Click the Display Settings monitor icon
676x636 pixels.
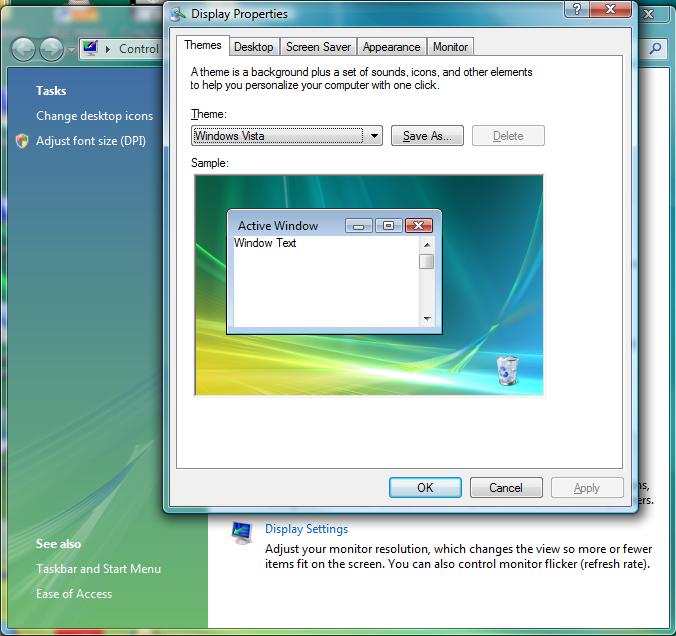241,533
